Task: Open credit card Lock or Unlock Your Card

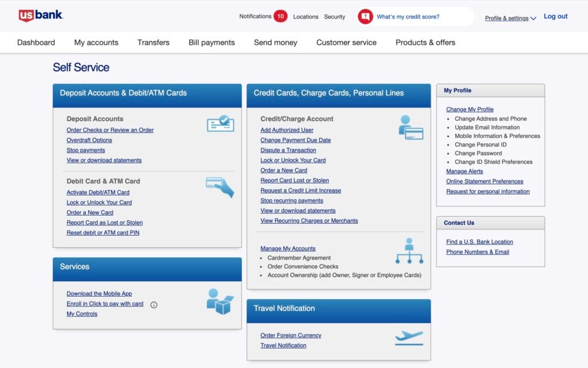Action: (293, 160)
